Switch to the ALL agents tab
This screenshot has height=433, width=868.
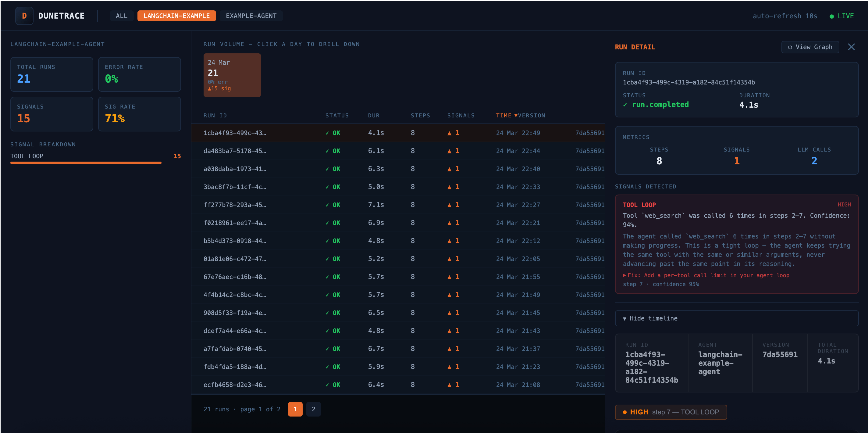click(121, 16)
